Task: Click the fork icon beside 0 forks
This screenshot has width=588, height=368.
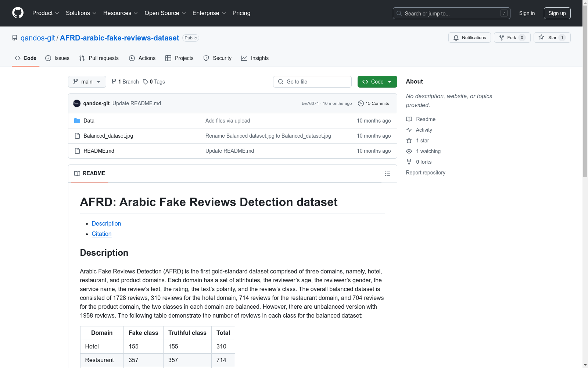Action: (x=409, y=162)
